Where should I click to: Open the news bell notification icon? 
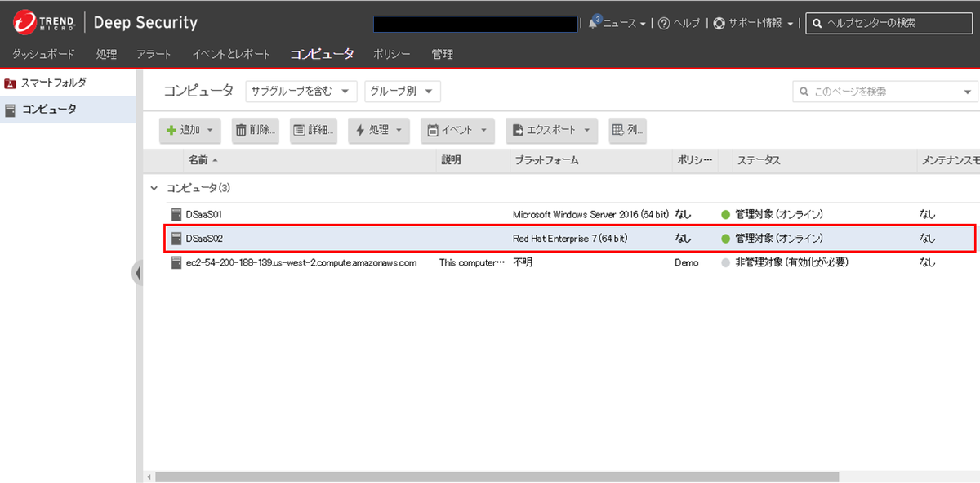(594, 22)
